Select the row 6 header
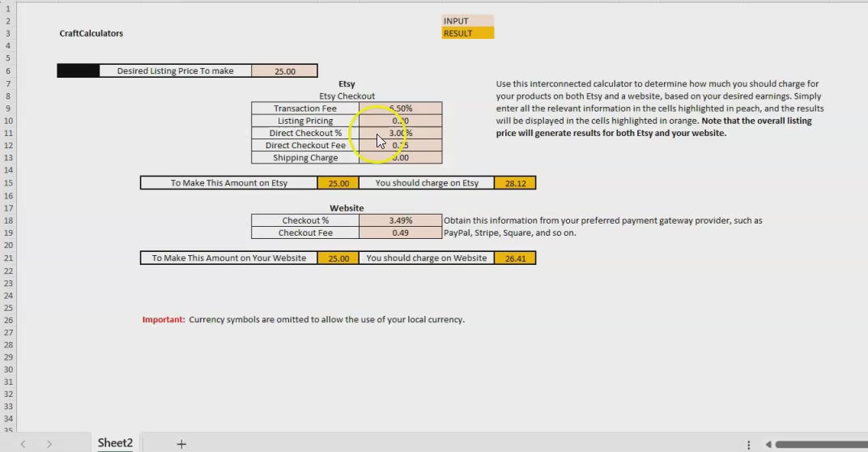Image resolution: width=868 pixels, height=452 pixels. point(8,71)
